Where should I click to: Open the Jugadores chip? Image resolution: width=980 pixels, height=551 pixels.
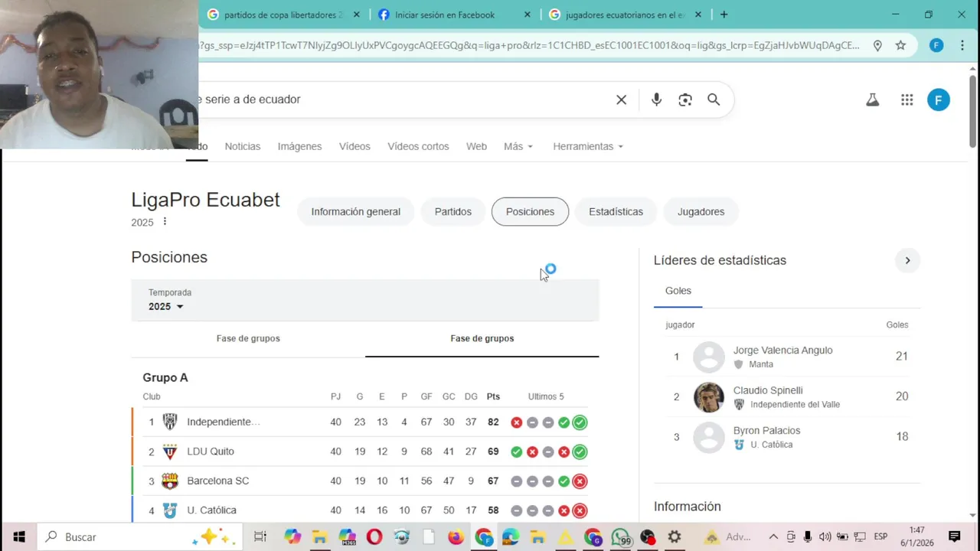[701, 212]
